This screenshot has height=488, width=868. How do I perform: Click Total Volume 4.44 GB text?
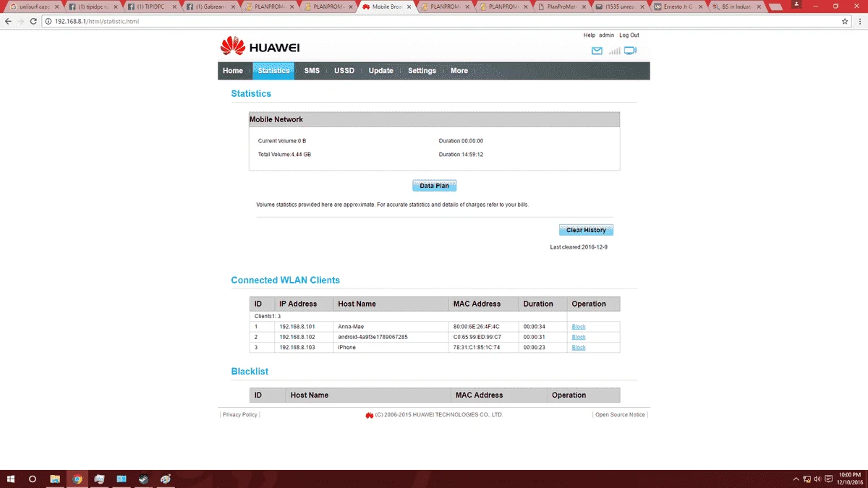click(284, 155)
